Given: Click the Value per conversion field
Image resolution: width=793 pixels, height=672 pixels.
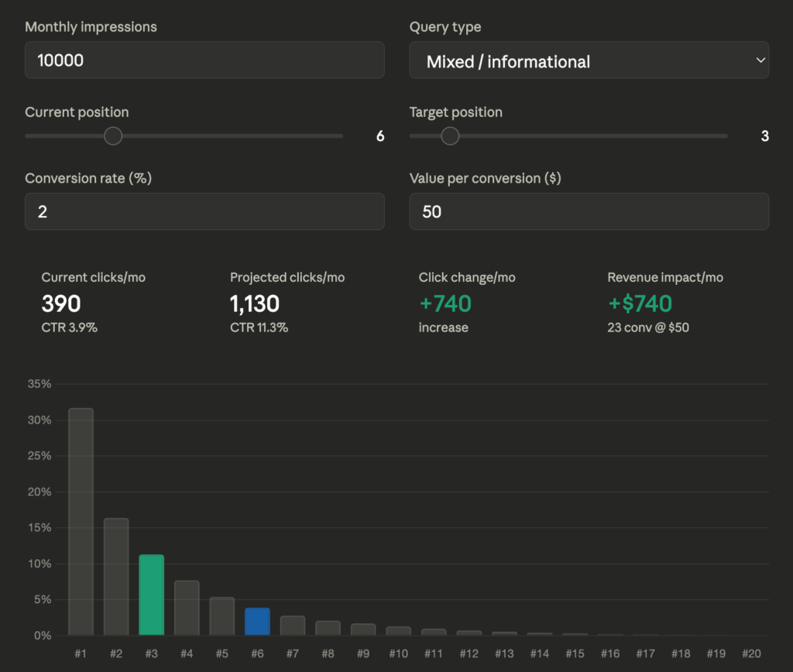Looking at the screenshot, I should point(589,211).
